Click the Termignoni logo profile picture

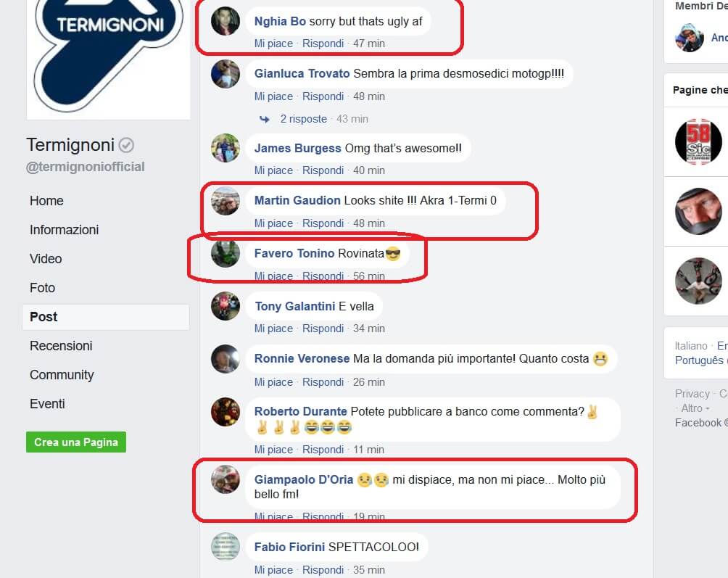coord(108,58)
